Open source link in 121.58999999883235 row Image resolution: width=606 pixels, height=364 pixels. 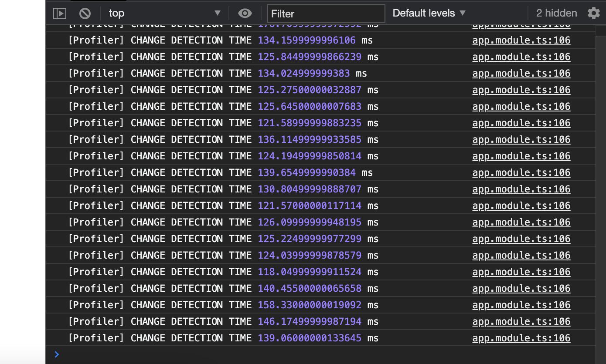coord(521,123)
